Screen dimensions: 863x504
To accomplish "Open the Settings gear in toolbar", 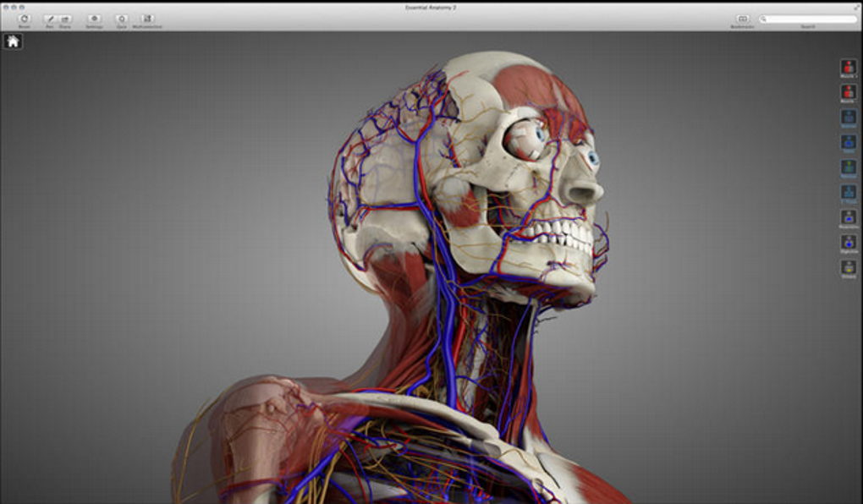I will 94,19.
